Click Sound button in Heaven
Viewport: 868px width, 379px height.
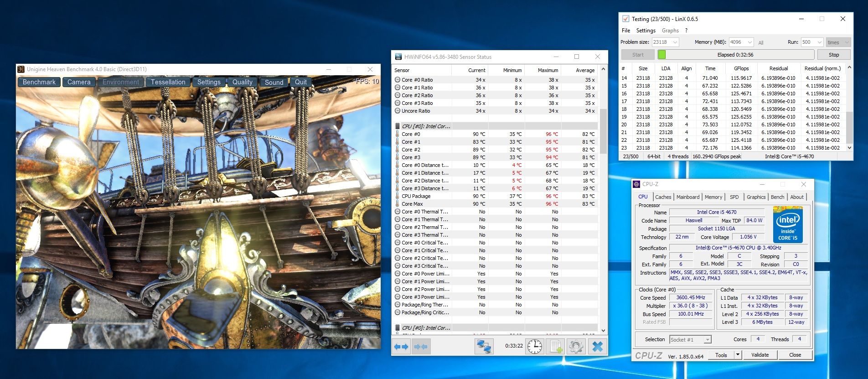pyautogui.click(x=274, y=82)
